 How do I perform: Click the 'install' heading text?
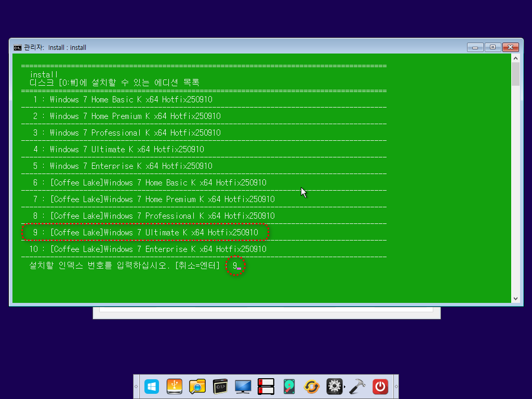click(44, 75)
